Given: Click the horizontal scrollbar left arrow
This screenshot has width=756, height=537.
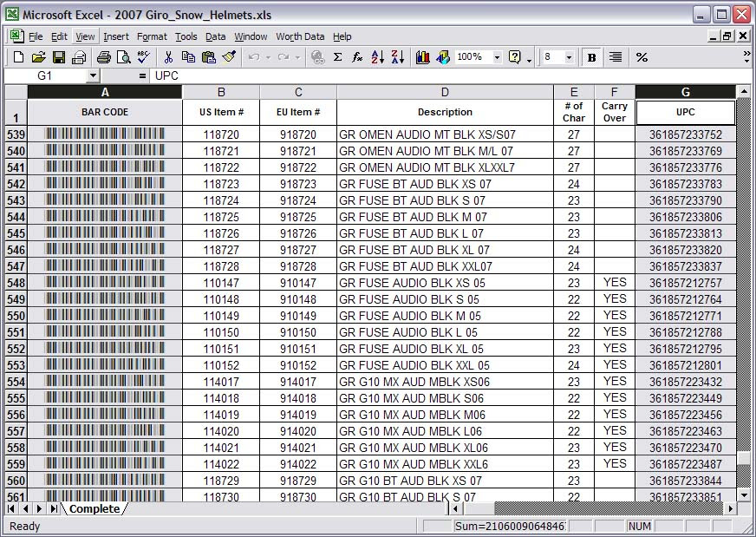Looking at the screenshot, I should click(x=455, y=508).
